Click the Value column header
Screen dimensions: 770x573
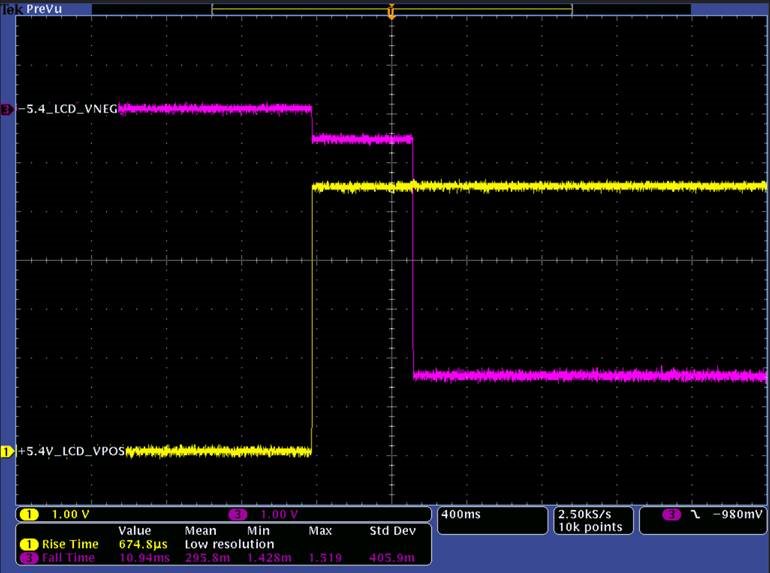[135, 531]
